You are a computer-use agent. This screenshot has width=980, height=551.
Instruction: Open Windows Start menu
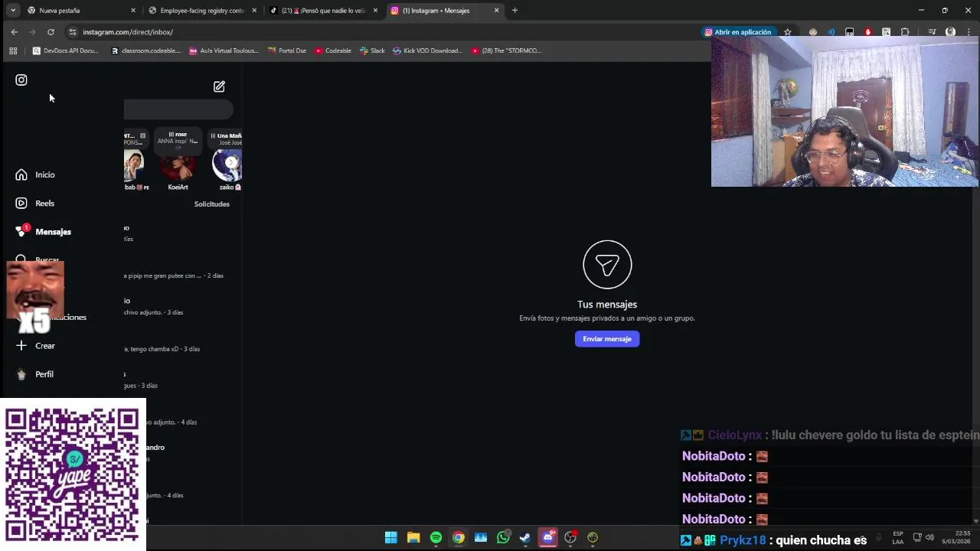[x=390, y=538]
